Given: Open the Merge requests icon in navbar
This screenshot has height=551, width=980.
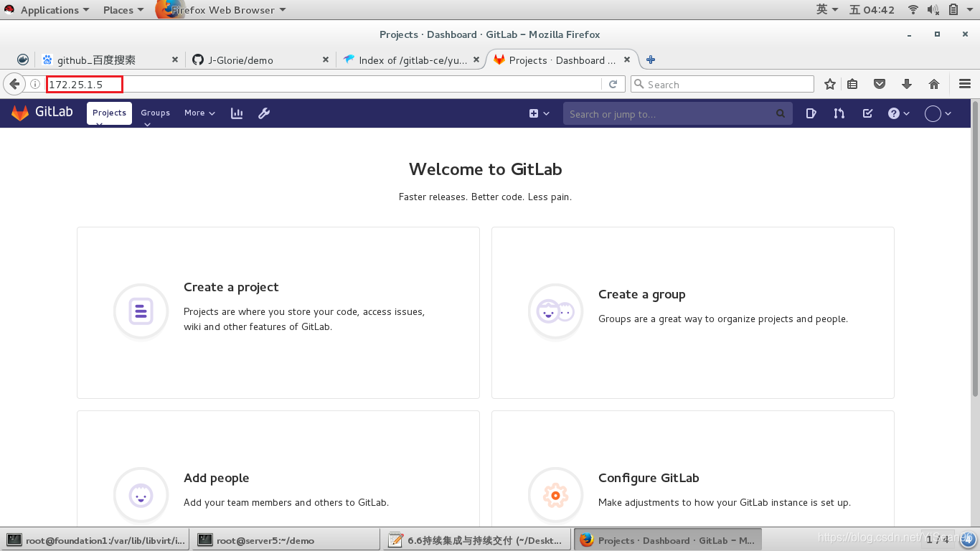Looking at the screenshot, I should tap(839, 113).
